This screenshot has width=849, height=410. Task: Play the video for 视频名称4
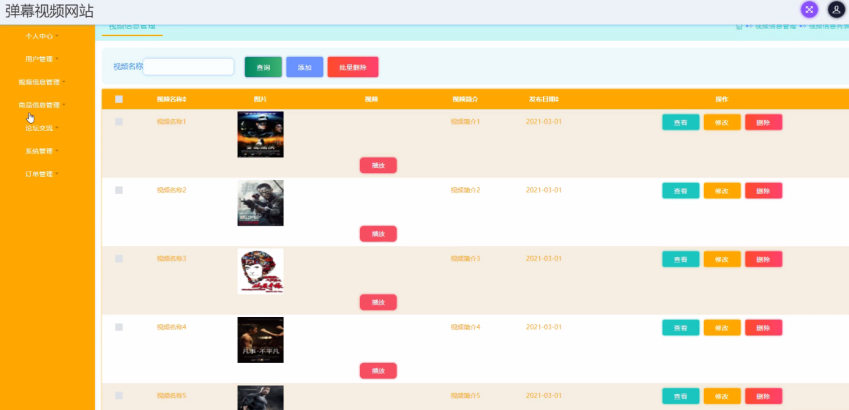[x=378, y=371]
